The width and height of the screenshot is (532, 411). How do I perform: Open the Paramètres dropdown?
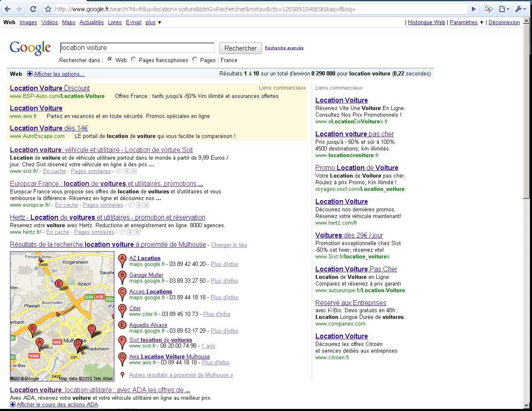click(466, 23)
